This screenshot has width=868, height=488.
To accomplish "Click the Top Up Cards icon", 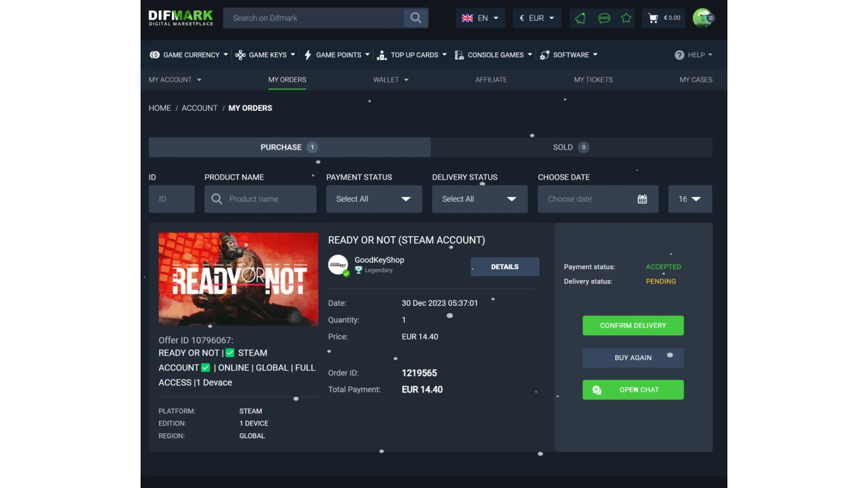I will (382, 55).
